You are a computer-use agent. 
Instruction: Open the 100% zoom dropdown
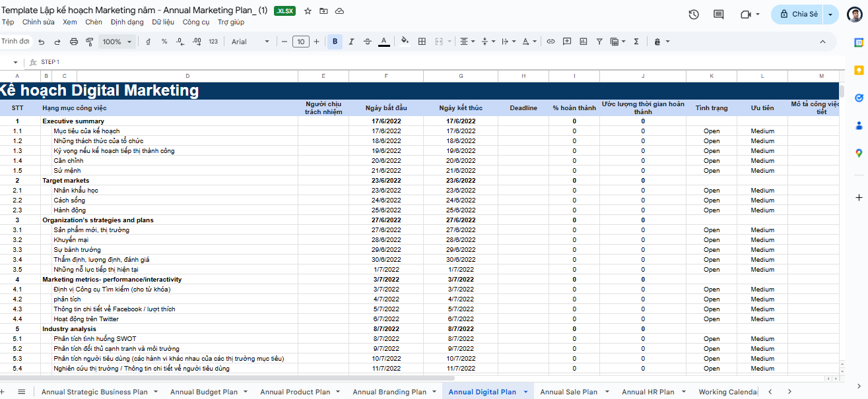pos(116,42)
